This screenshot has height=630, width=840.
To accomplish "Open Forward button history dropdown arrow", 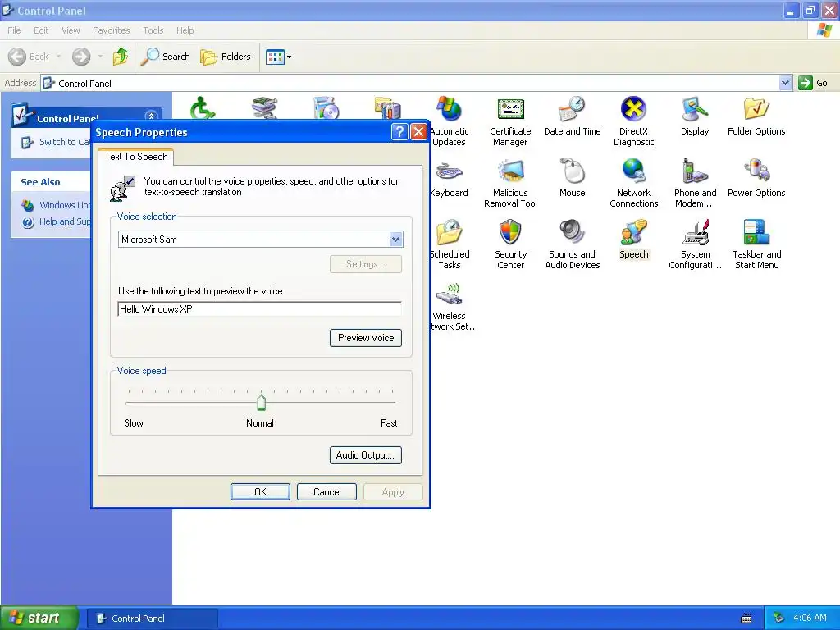I will [x=100, y=57].
